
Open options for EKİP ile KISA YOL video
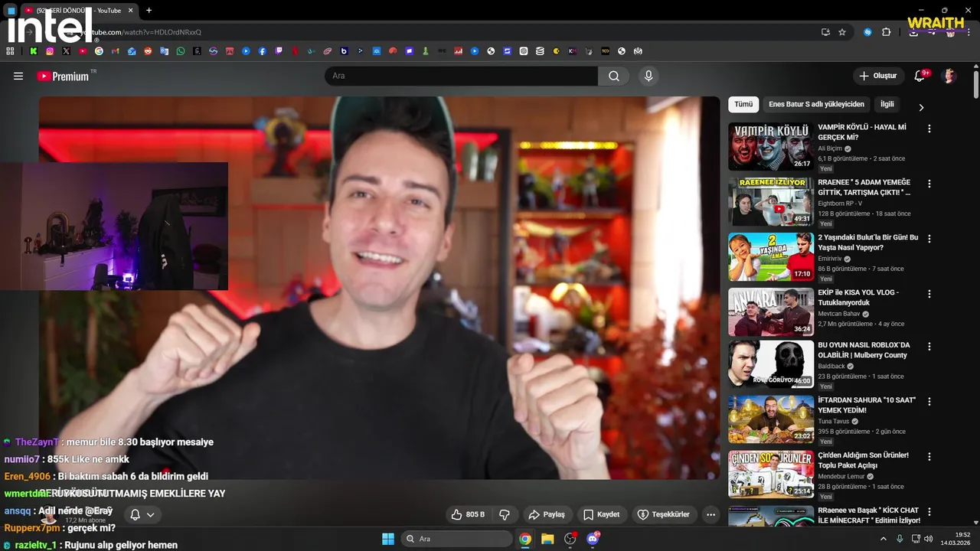[x=929, y=294]
